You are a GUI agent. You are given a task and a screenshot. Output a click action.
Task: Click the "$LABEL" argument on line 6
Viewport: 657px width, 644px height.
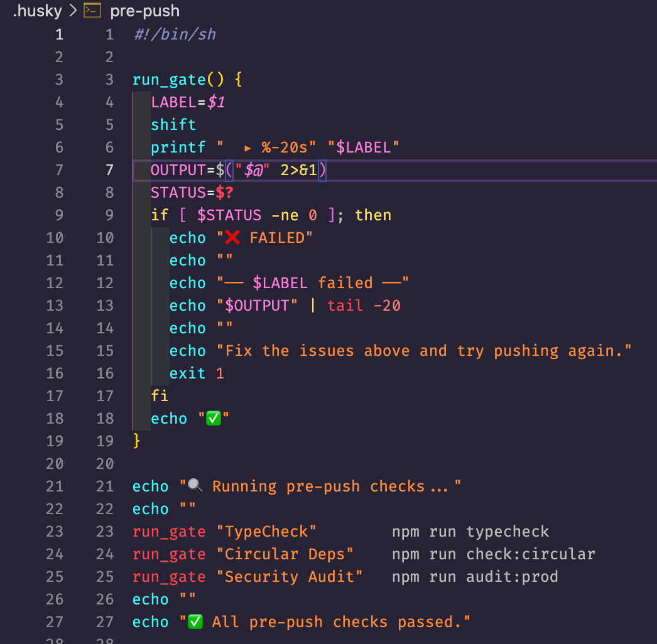(363, 148)
